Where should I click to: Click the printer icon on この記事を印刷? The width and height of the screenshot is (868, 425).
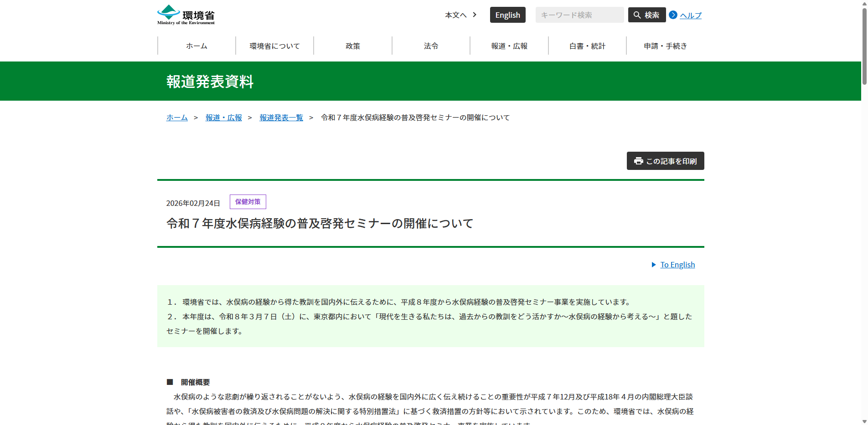tap(638, 161)
